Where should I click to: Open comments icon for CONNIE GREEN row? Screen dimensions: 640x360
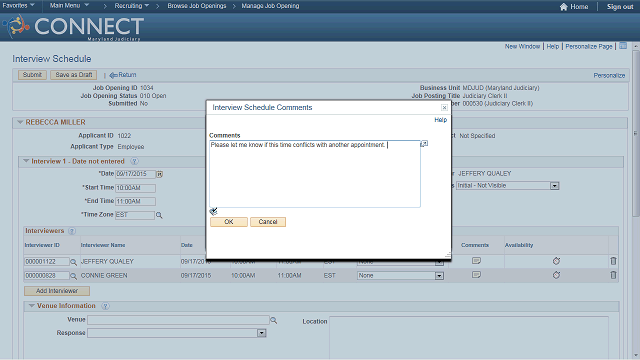coord(476,275)
